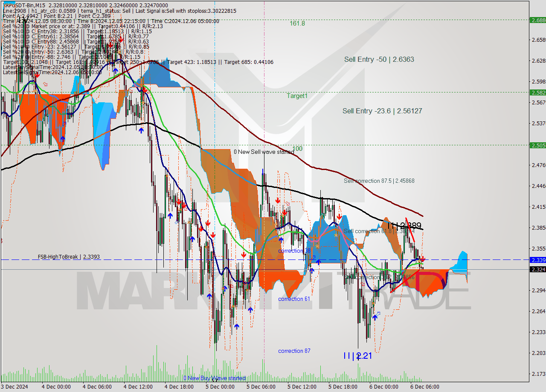This screenshot has width=546, height=392.
Task: Click the green 2.582 price tag
Action: 537,92
